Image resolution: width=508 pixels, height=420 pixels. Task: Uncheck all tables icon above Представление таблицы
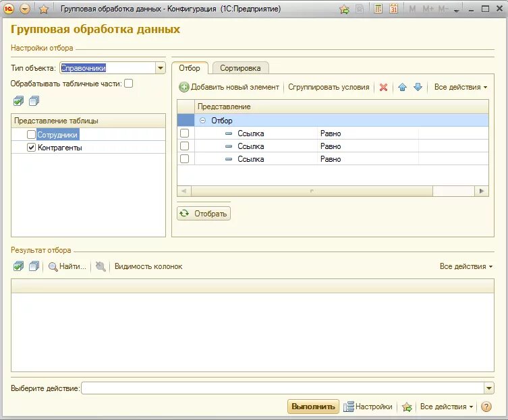click(34, 101)
